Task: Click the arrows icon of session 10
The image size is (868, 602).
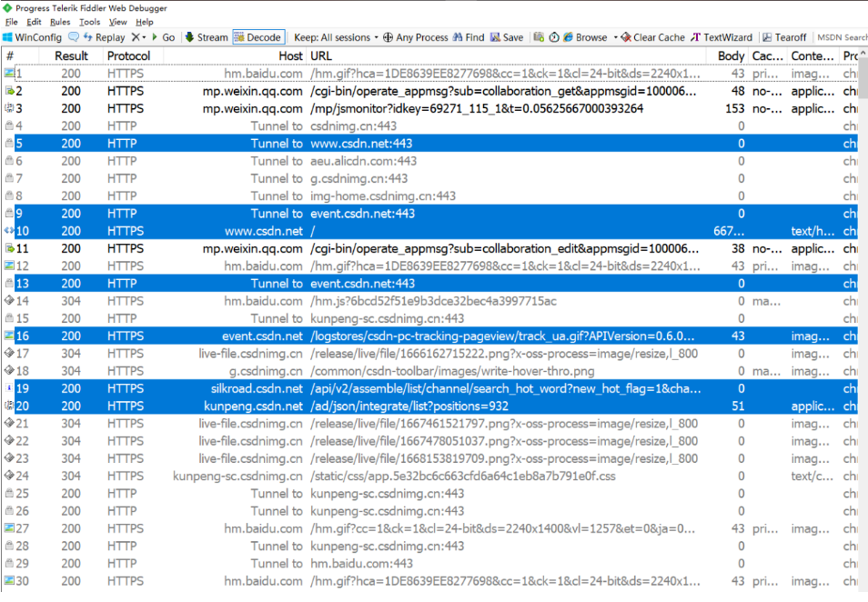Action: 9,231
